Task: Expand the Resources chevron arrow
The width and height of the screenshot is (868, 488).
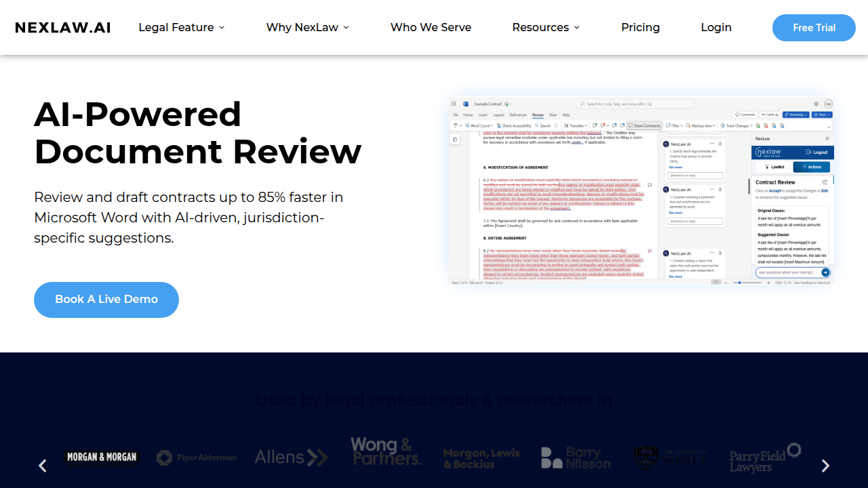Action: point(576,28)
